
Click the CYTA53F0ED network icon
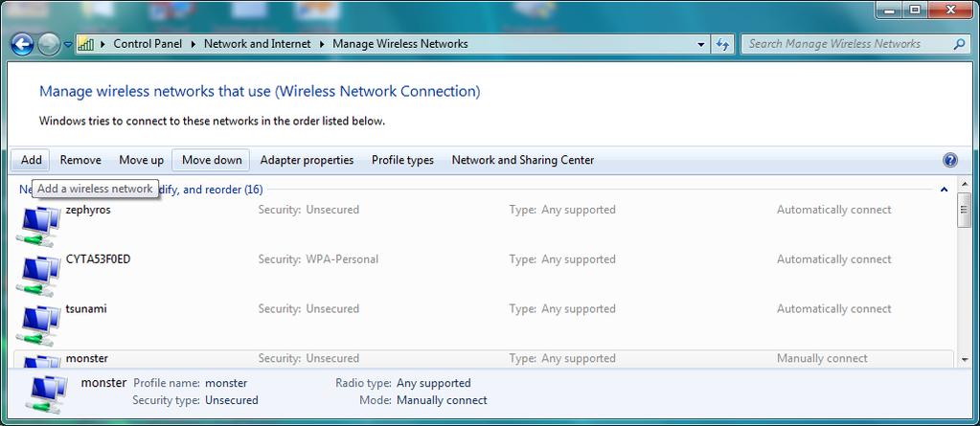point(38,276)
